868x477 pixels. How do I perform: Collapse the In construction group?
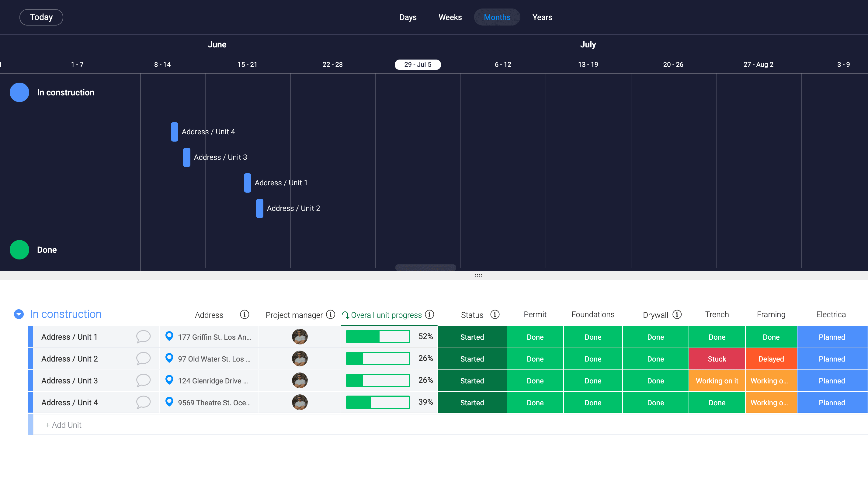(x=19, y=314)
